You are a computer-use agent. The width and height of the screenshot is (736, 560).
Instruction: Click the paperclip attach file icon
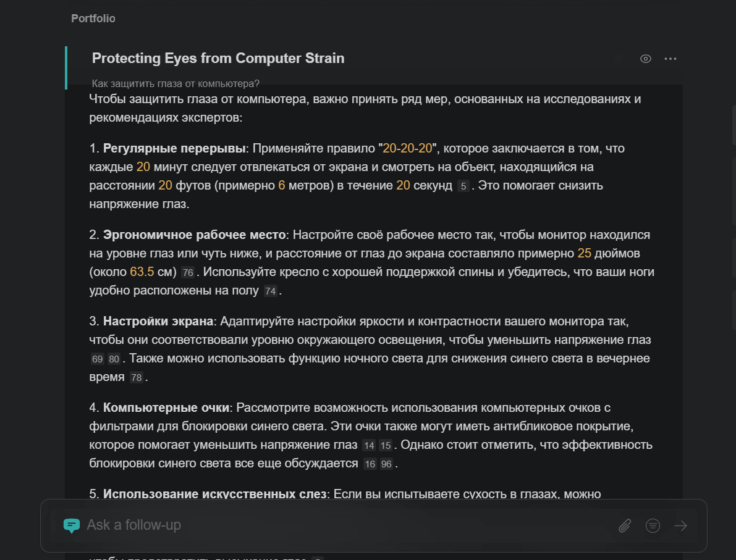point(625,525)
